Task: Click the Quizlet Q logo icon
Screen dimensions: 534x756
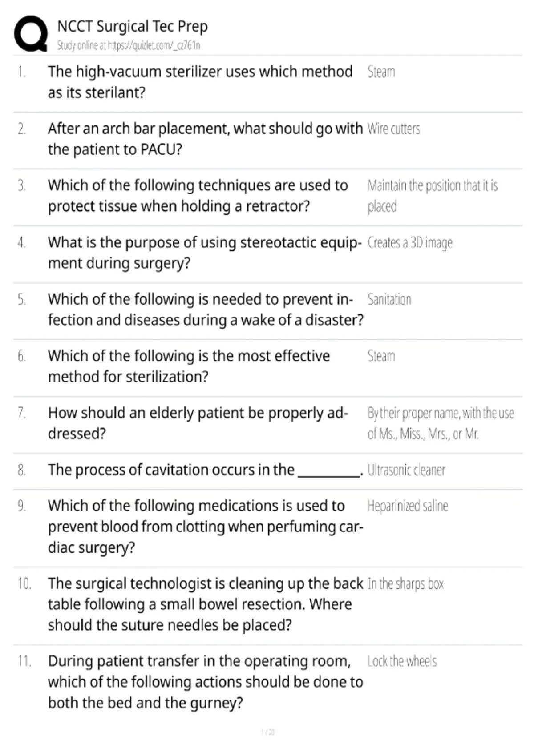Action: [31, 34]
